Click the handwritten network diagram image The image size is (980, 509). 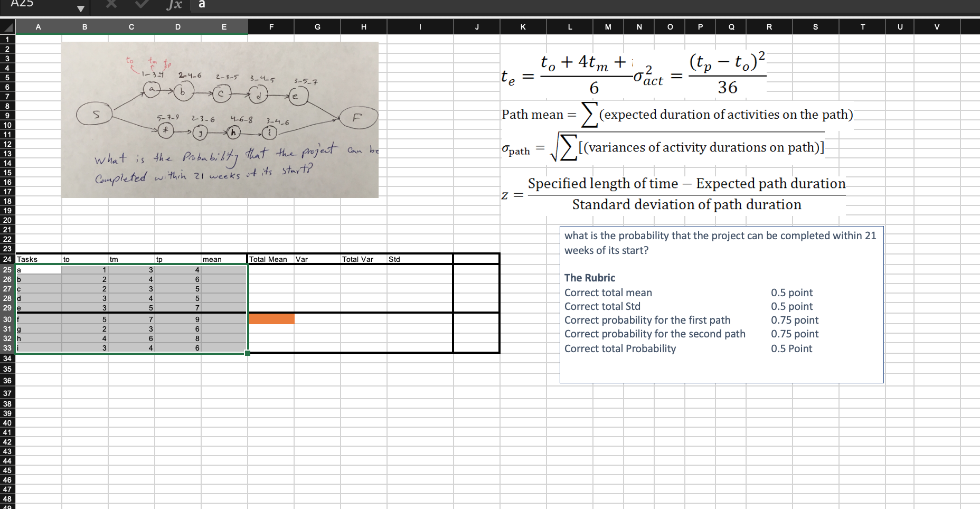220,119
